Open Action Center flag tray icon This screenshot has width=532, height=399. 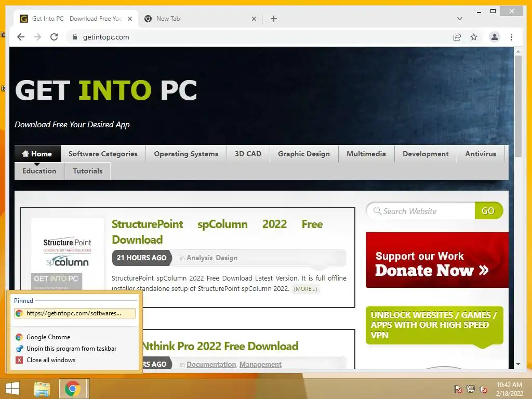pos(458,389)
